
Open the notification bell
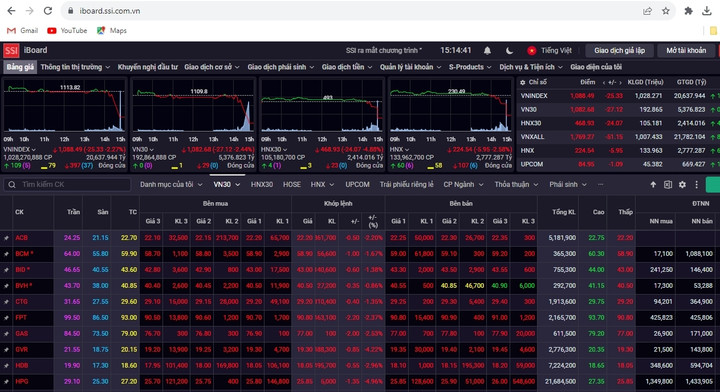click(x=487, y=50)
